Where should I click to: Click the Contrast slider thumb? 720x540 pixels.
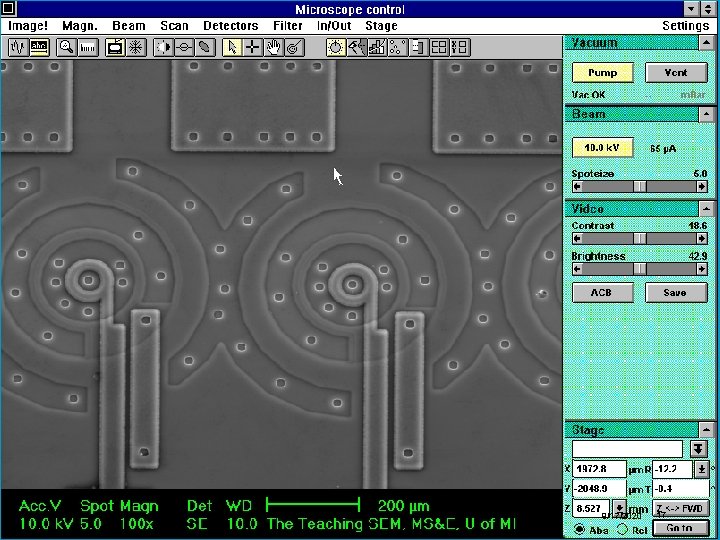[x=640, y=239]
